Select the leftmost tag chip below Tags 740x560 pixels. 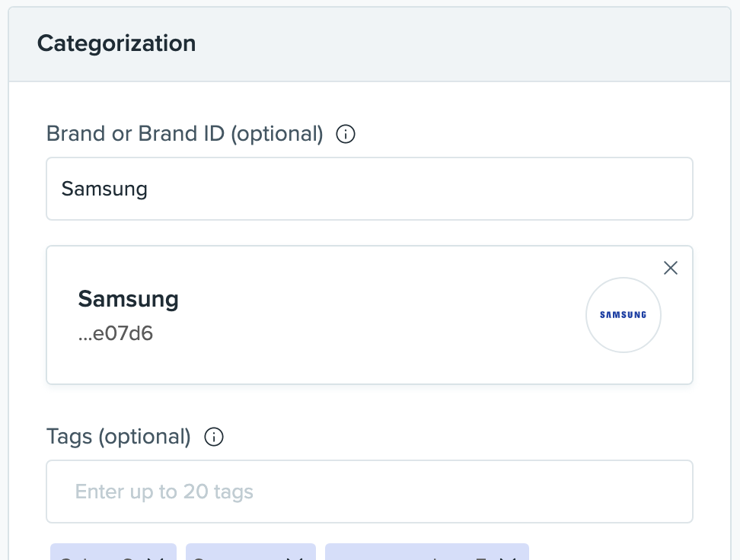[113, 552]
